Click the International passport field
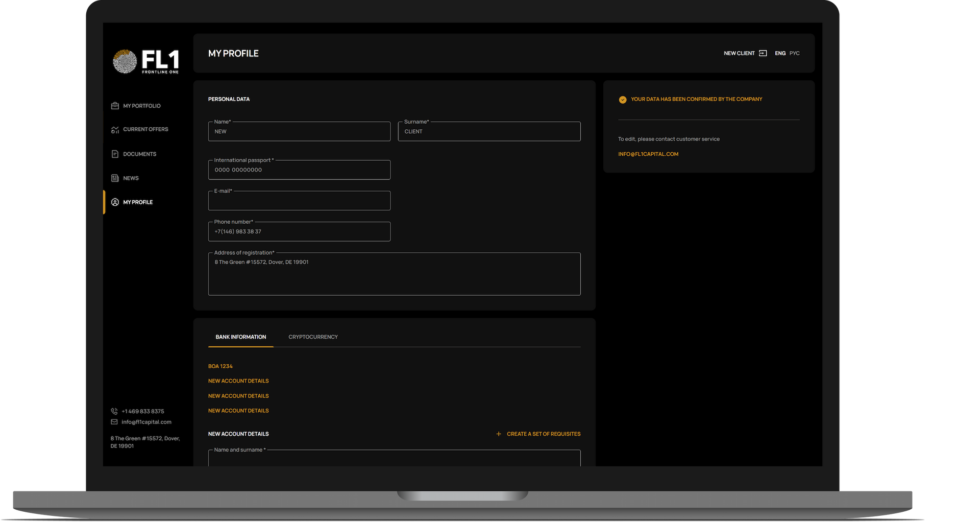This screenshot has height=522, width=980. pos(299,170)
